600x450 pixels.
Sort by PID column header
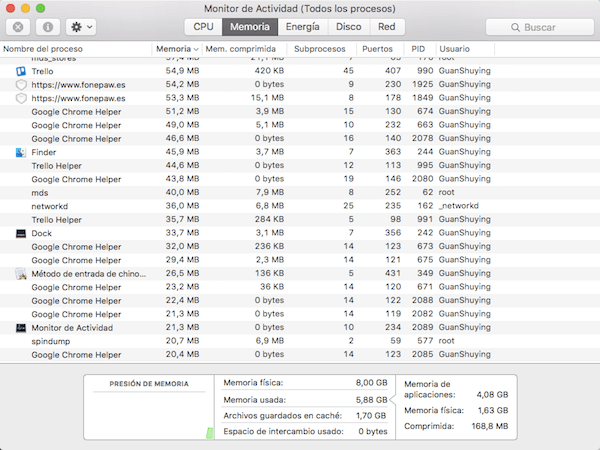point(418,49)
